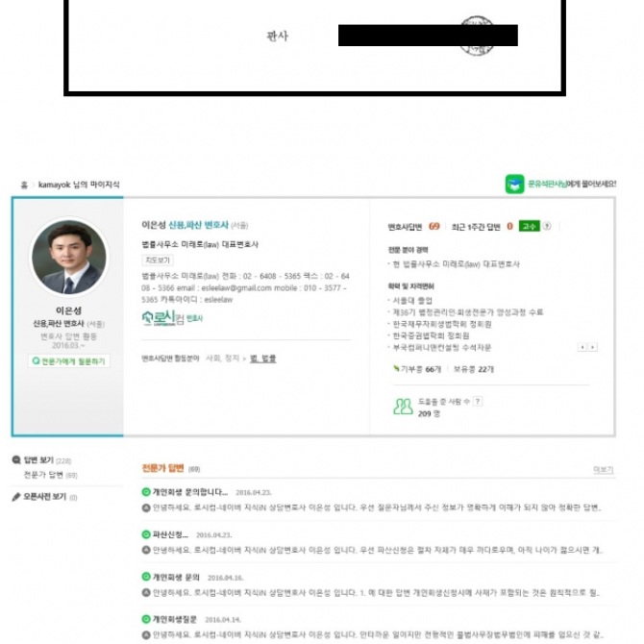Open the 법, 법률 category link
This screenshot has height=644, width=644.
tap(262, 359)
